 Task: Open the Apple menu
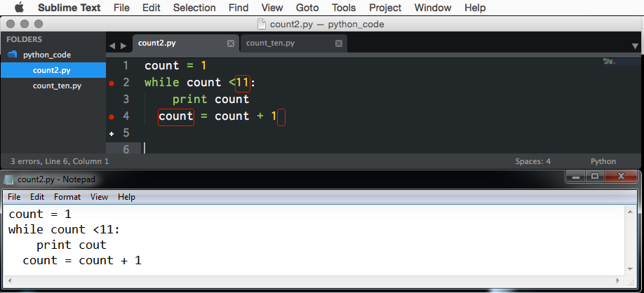tap(19, 8)
